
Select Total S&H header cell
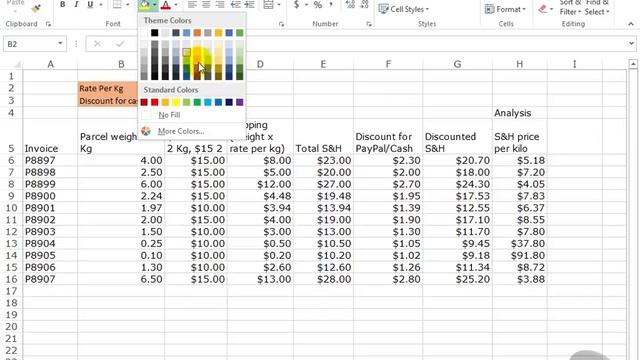click(x=323, y=136)
